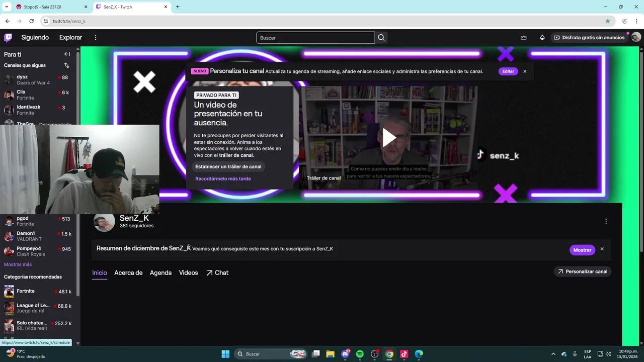
Task: Bookmark page with star icon
Action: 608,21
